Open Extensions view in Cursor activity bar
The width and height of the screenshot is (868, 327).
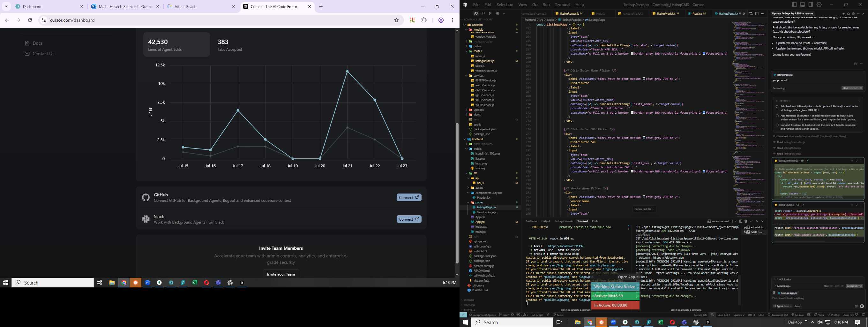tap(497, 13)
